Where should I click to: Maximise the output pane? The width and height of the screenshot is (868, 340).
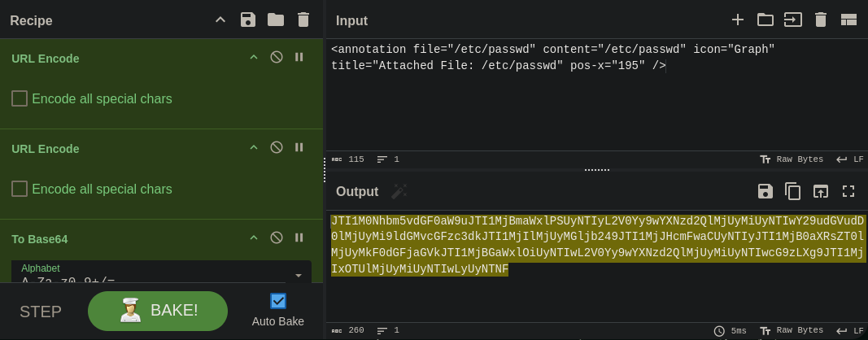click(x=848, y=191)
